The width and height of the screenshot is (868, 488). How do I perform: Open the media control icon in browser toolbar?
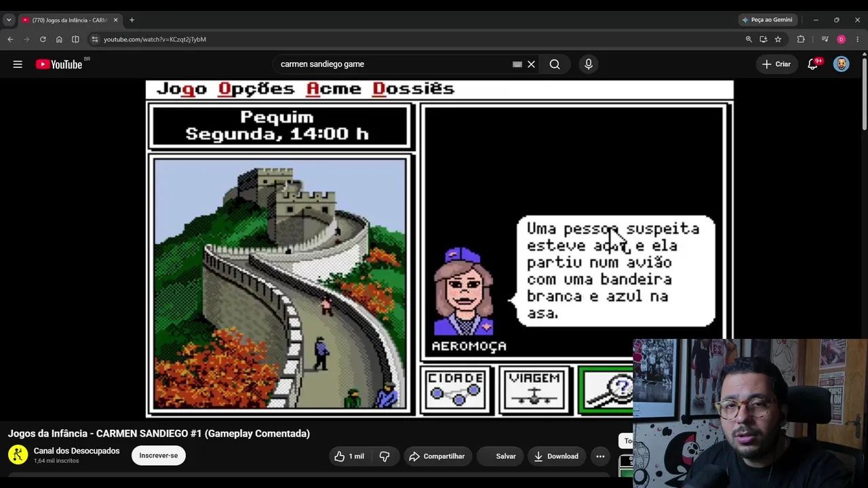(825, 39)
